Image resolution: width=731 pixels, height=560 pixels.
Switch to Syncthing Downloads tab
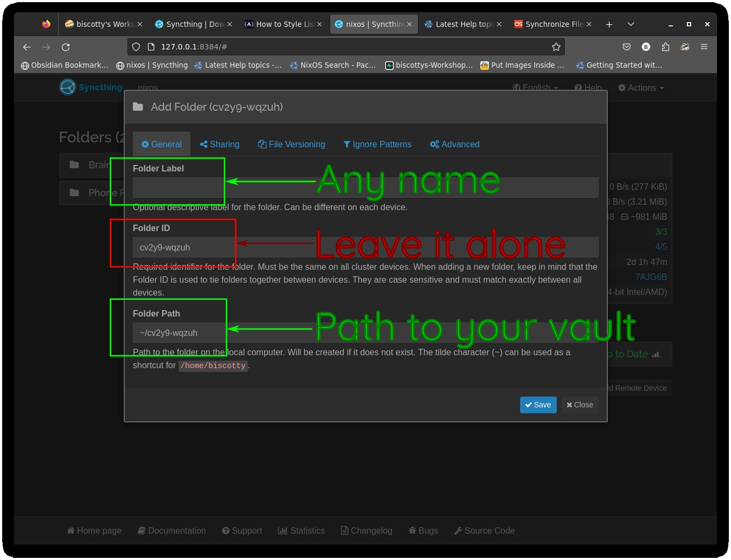coord(193,24)
